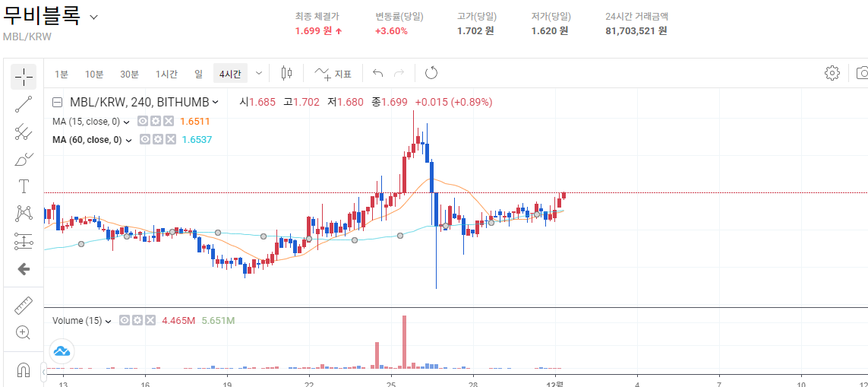Select the crosshair cursor tool

point(24,77)
